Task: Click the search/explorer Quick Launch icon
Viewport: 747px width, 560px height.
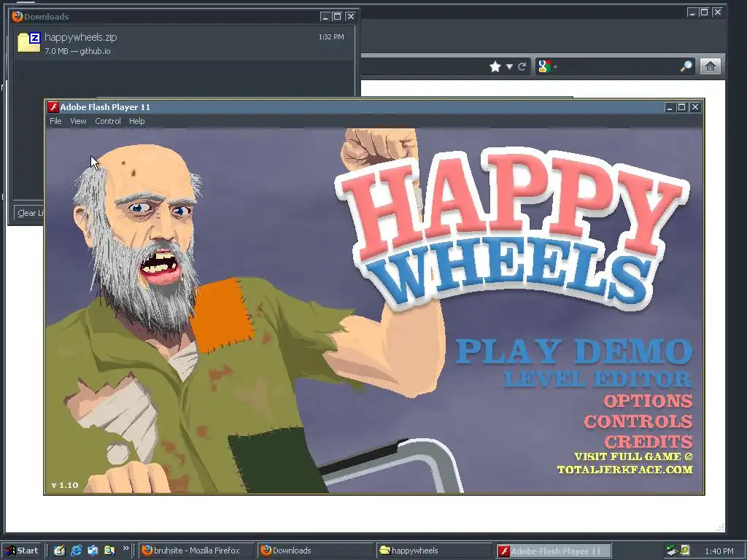Action: coord(109,551)
